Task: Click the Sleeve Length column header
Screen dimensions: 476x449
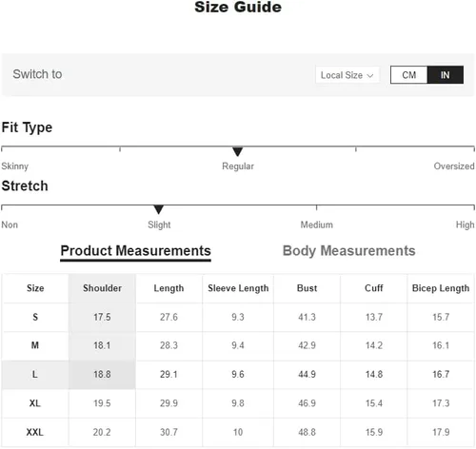Action: click(238, 288)
